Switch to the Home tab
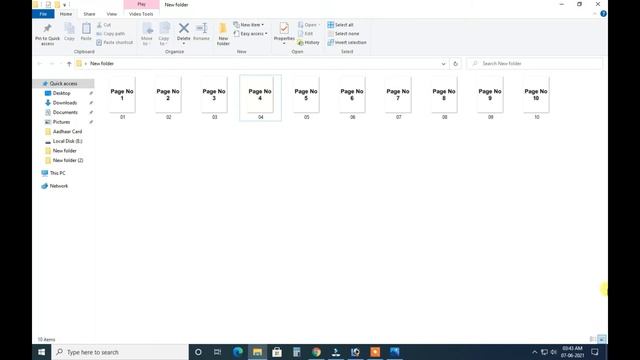The width and height of the screenshot is (640, 360). pos(66,14)
